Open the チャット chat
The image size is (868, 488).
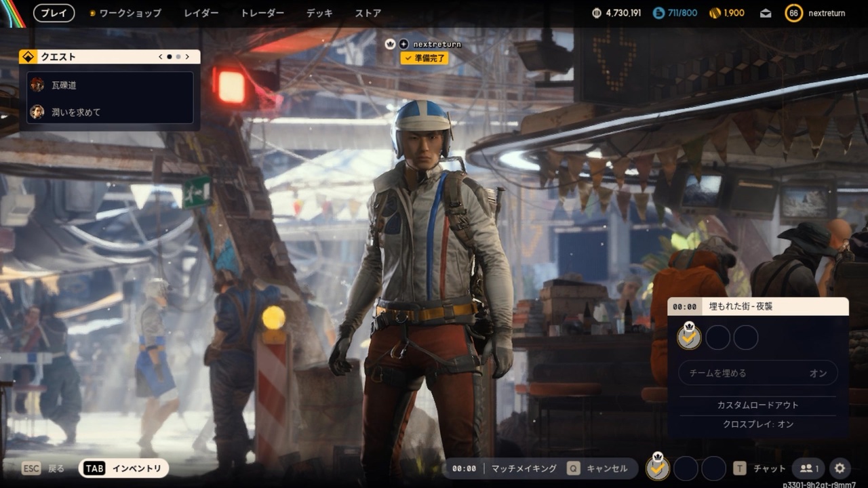[x=770, y=468]
